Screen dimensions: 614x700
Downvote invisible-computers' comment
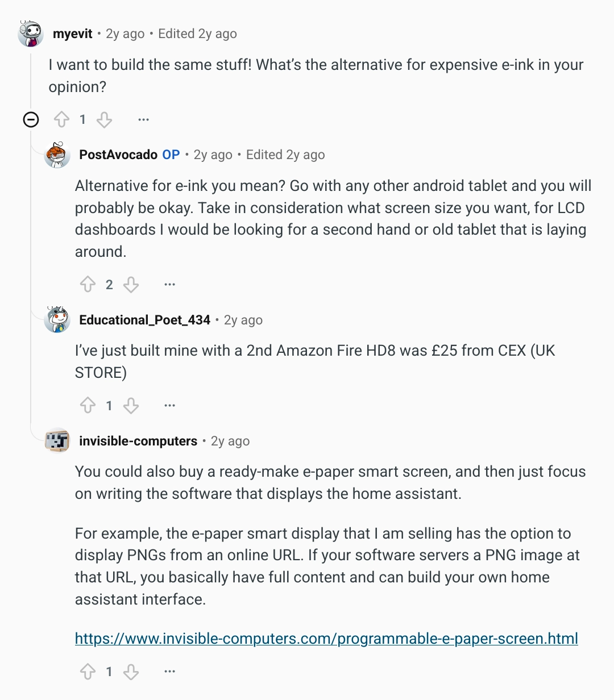tap(131, 672)
